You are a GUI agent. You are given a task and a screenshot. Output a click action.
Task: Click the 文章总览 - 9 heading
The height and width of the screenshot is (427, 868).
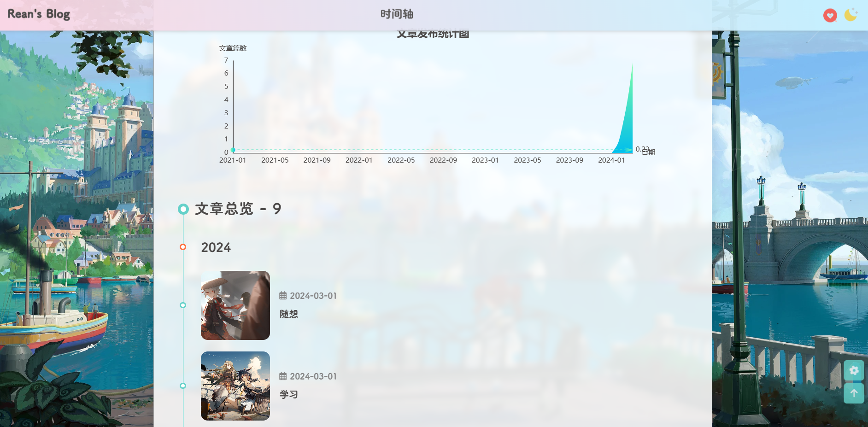coord(238,209)
